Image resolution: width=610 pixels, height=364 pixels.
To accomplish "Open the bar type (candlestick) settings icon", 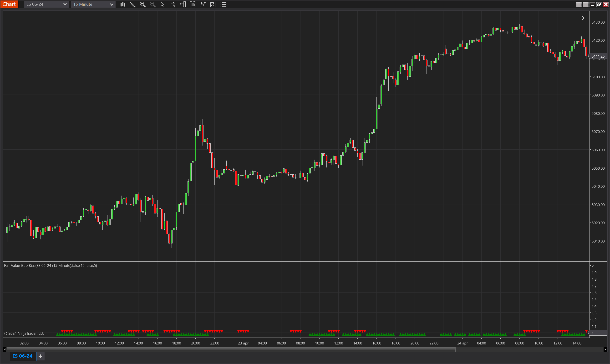I will click(x=123, y=5).
